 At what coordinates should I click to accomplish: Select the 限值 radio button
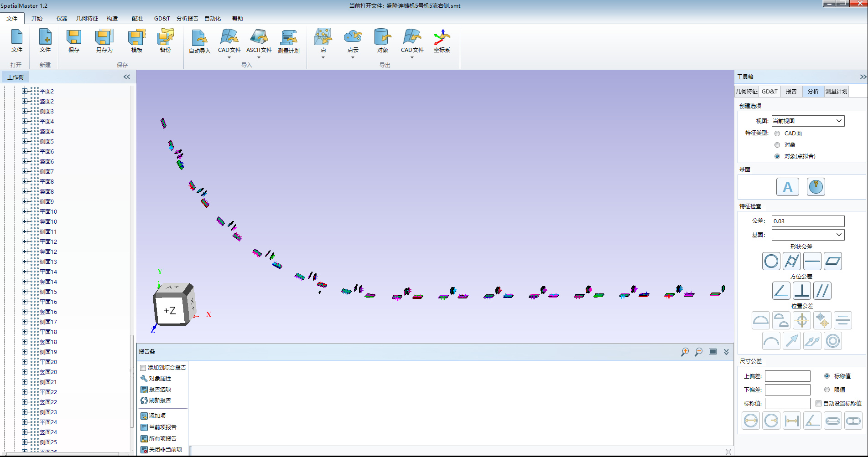coord(827,390)
